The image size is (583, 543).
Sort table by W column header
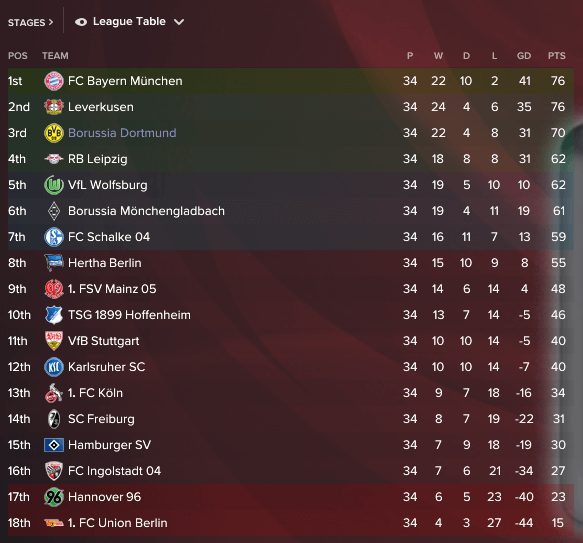pos(438,56)
